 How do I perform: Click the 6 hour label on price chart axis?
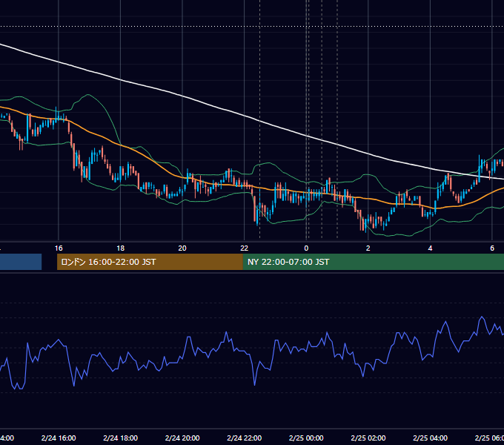click(x=492, y=248)
